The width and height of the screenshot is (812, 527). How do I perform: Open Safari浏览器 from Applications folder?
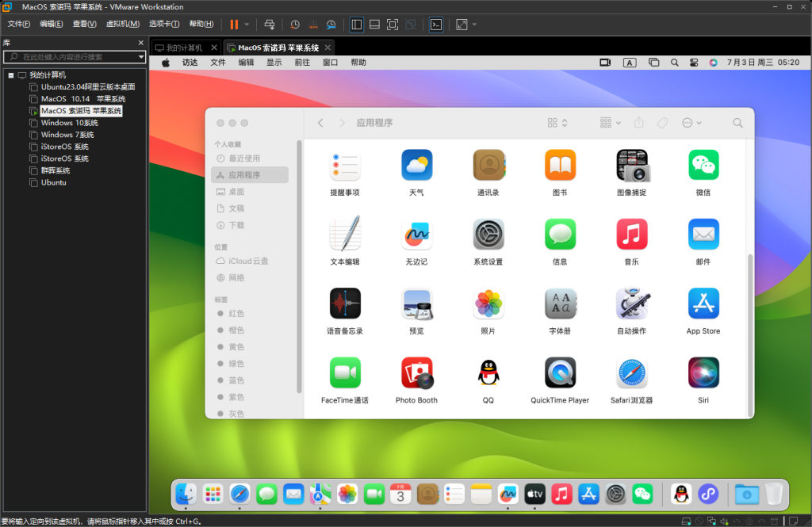pos(631,373)
